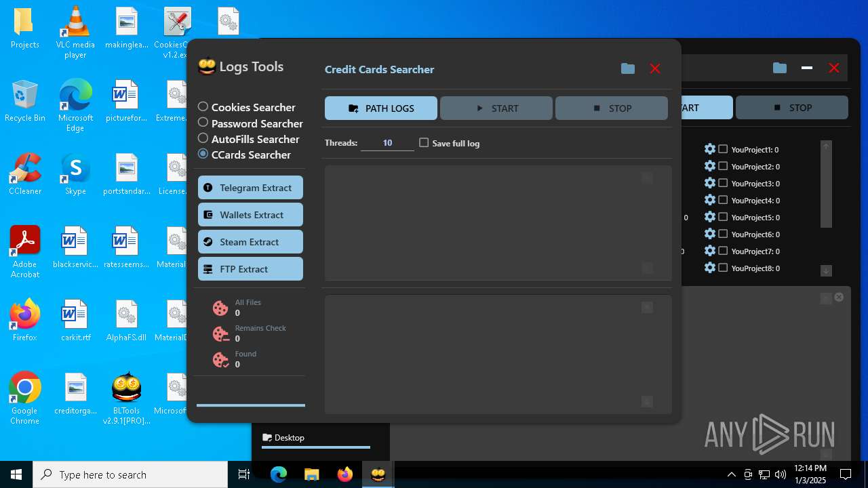Select BLTools v2.9.1 PRO desktop icon
This screenshot has width=868, height=488.
coord(127,399)
